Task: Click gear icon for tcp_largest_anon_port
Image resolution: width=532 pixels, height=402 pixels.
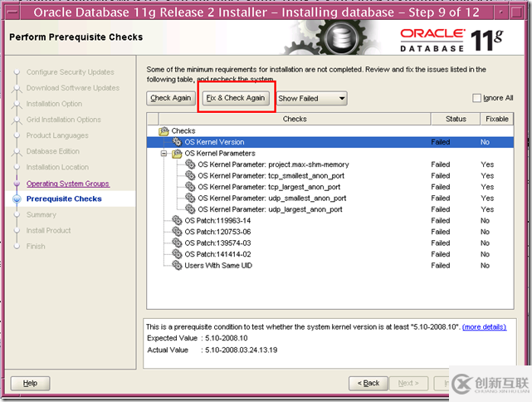Action: point(190,187)
